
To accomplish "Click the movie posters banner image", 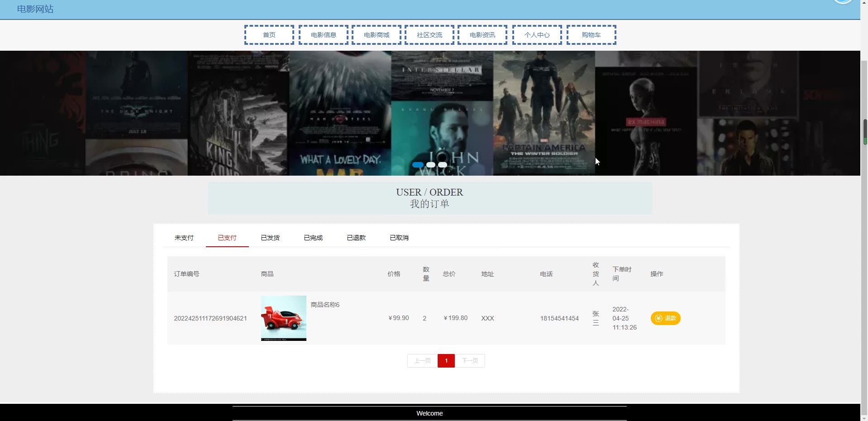I will [430, 113].
